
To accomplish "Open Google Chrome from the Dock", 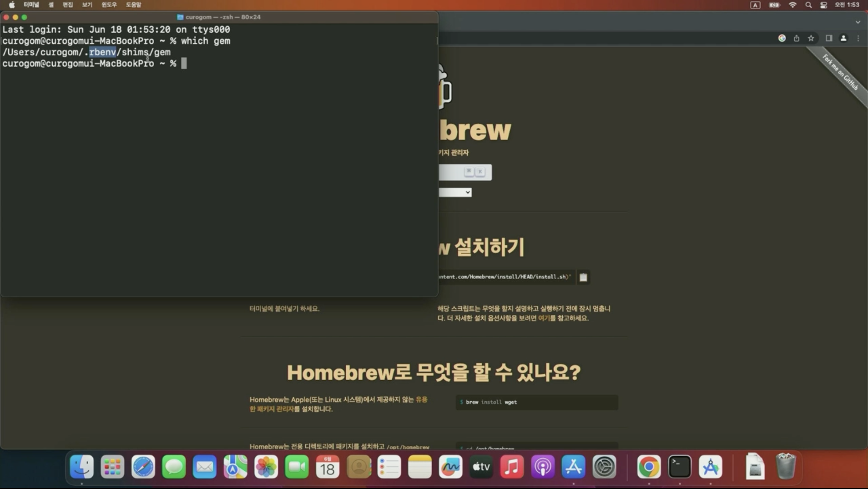I will (649, 466).
